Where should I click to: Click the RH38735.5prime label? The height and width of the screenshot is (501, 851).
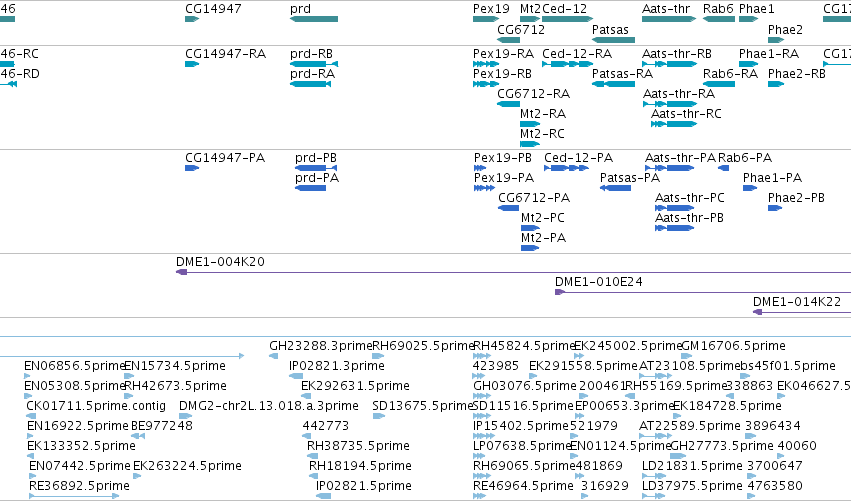[358, 446]
